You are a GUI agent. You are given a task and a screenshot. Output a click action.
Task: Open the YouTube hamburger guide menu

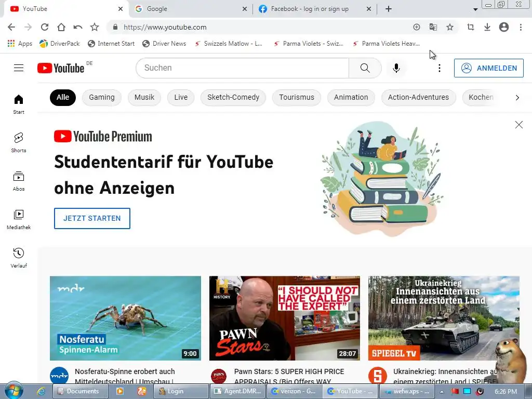coord(19,68)
